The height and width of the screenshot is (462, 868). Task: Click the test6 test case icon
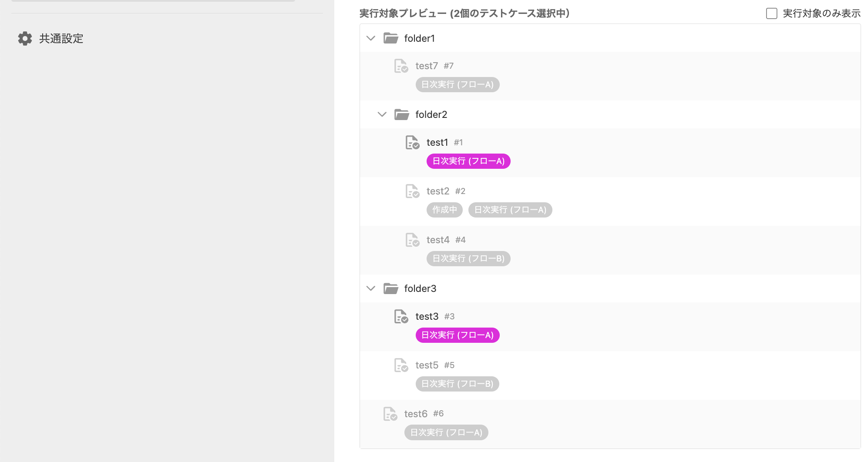[x=390, y=414]
